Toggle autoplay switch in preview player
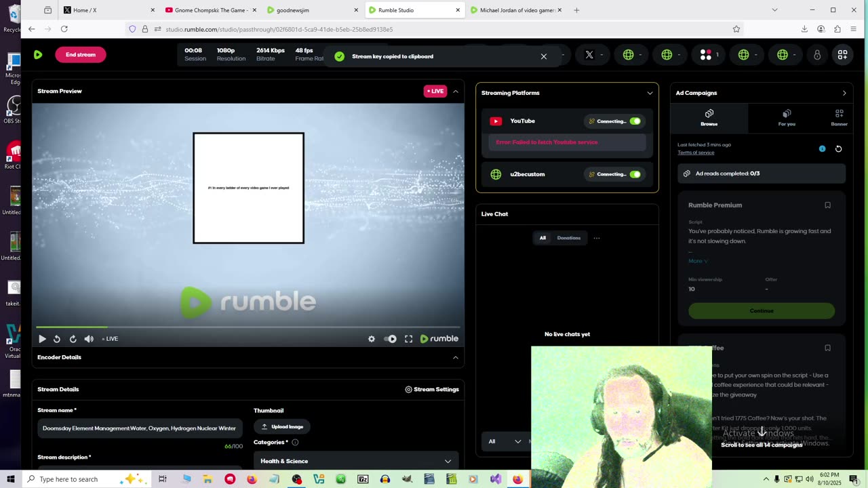This screenshot has height=488, width=868. 390,339
